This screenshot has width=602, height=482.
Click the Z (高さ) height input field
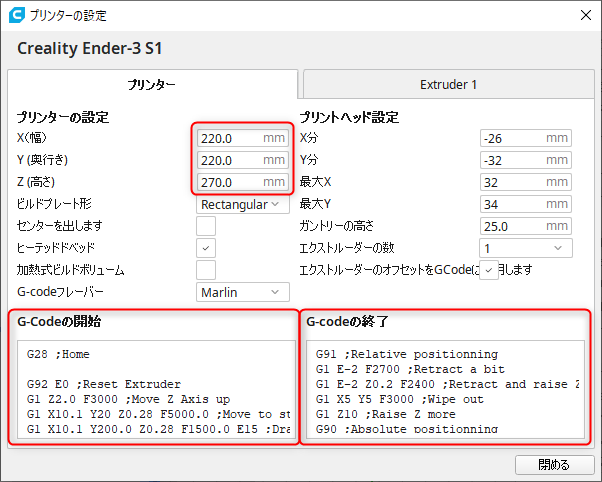pyautogui.click(x=243, y=182)
